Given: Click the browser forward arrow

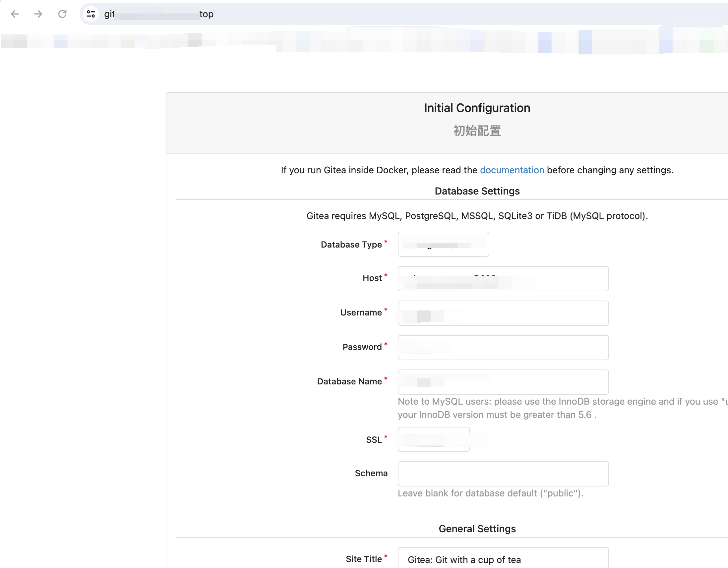Looking at the screenshot, I should click(38, 14).
